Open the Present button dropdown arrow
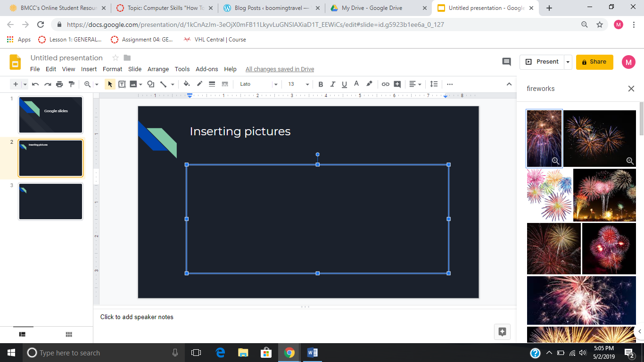This screenshot has height=362, width=644. (568, 62)
